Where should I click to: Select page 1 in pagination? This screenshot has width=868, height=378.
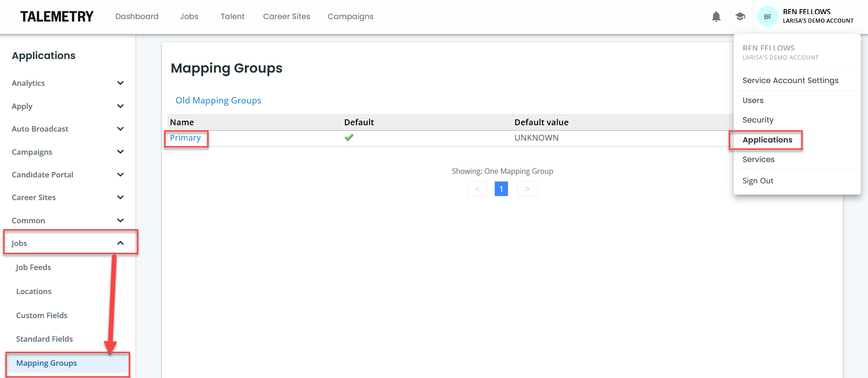(x=501, y=189)
